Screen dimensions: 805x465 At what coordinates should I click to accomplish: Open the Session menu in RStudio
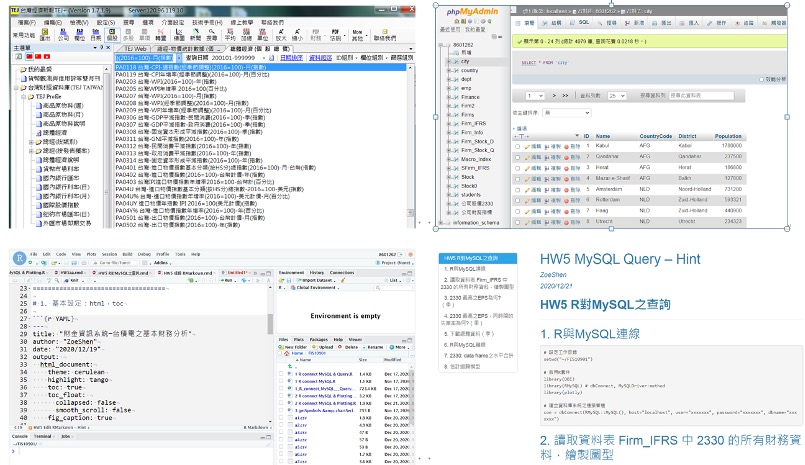pyautogui.click(x=109, y=254)
